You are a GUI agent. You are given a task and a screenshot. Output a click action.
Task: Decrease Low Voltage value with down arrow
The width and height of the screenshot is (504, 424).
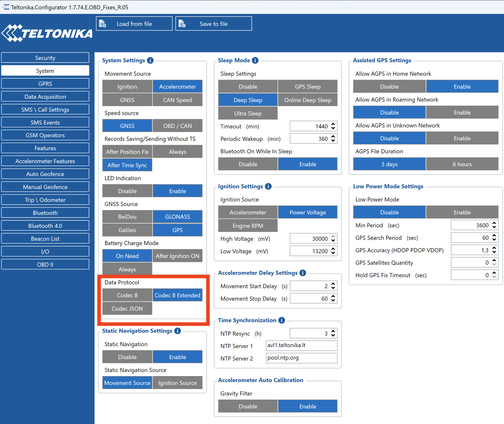(x=333, y=253)
